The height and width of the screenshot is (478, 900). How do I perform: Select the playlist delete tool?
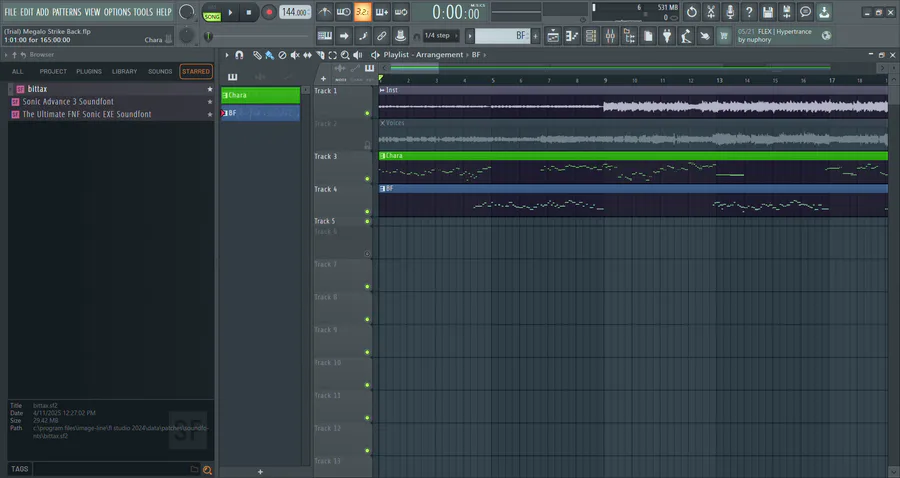click(x=282, y=55)
